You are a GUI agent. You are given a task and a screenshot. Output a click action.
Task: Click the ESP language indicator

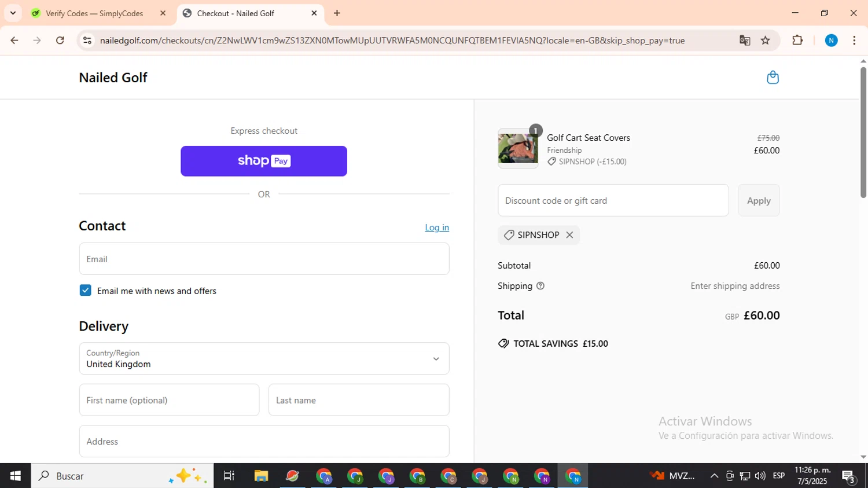[779, 476]
